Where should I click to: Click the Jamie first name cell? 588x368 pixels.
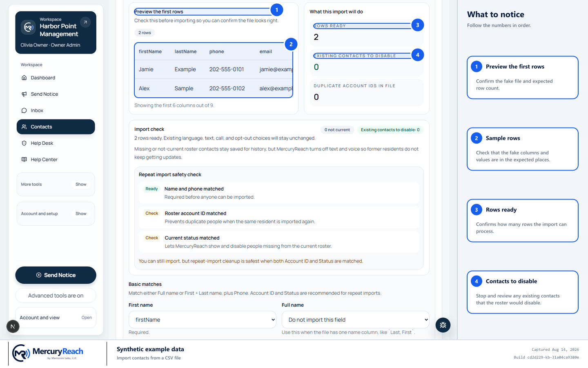point(146,70)
